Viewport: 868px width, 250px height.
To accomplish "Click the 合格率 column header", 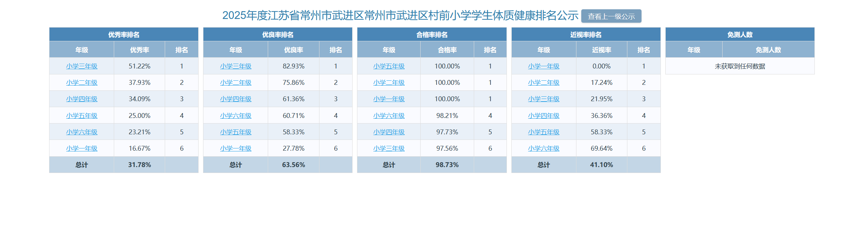I will pyautogui.click(x=447, y=50).
